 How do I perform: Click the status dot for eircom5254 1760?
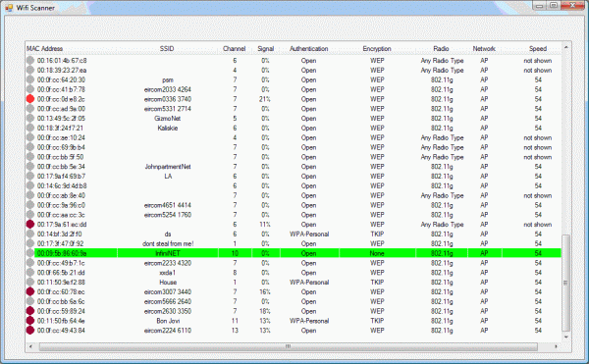pyautogui.click(x=30, y=215)
